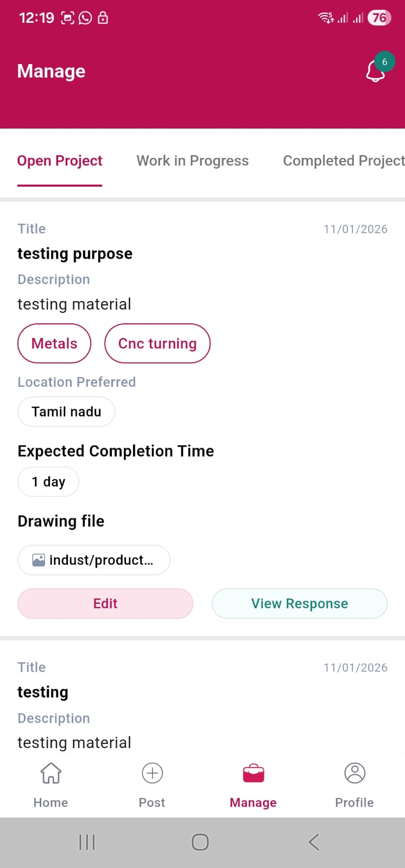Select the Completed Project tab
Image resolution: width=405 pixels, height=868 pixels.
point(343,161)
